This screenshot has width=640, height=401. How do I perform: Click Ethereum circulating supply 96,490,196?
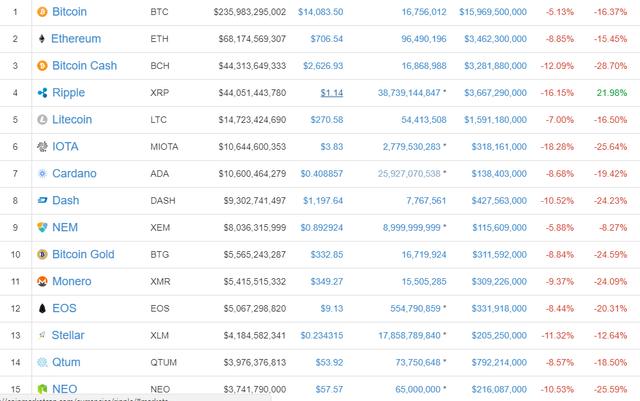coord(424,39)
